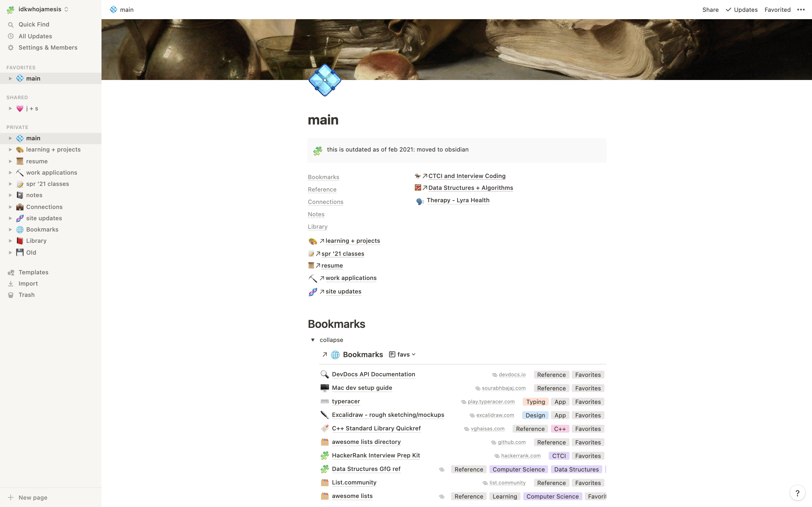Open the Share menu
The height and width of the screenshot is (507, 812).
710,9
